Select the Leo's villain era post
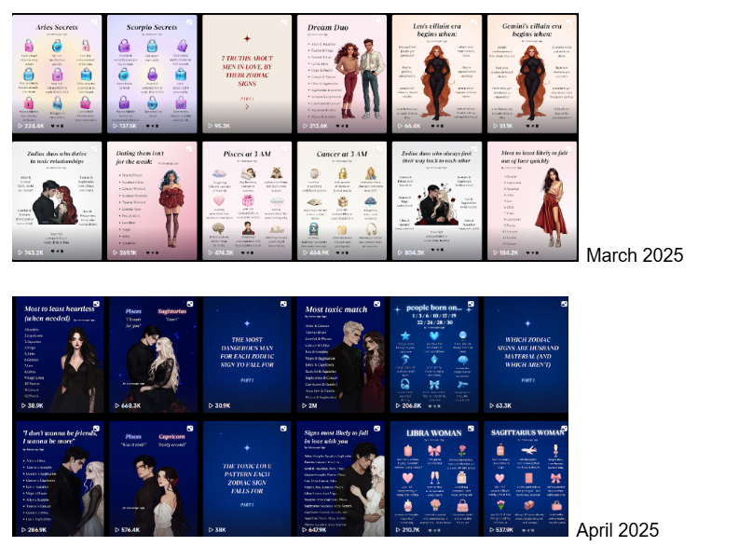The width and height of the screenshot is (739, 560). pos(435,75)
